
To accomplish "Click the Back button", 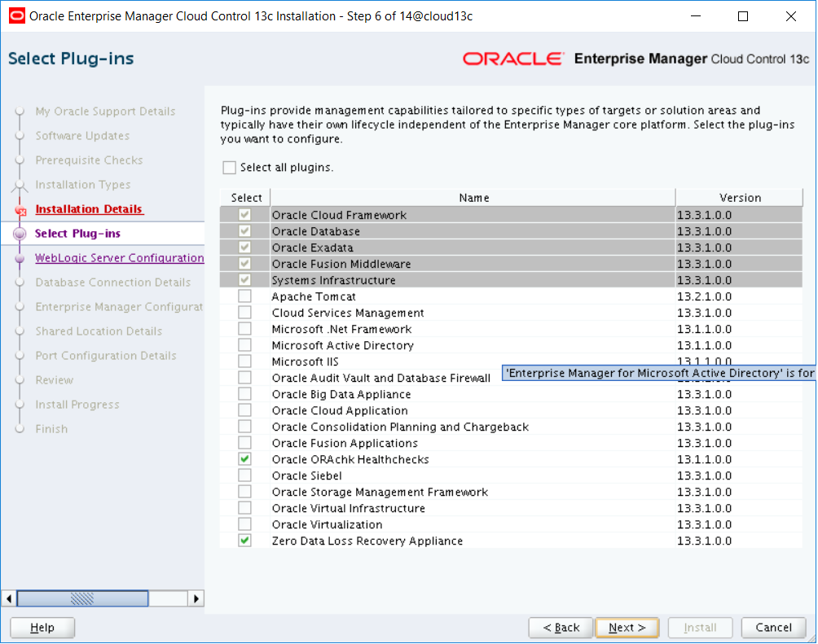I will click(x=561, y=628).
